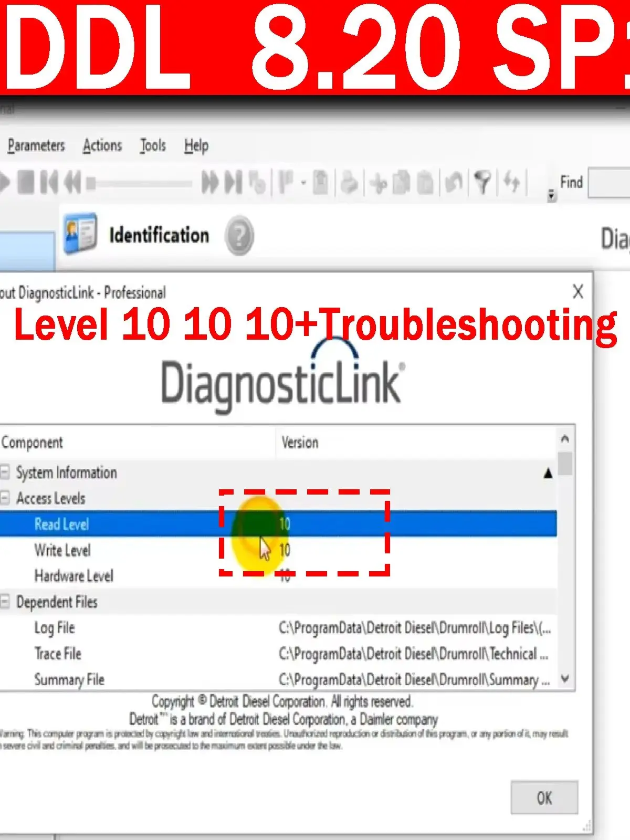630x840 pixels.
Task: Open the Help menu
Action: [196, 146]
